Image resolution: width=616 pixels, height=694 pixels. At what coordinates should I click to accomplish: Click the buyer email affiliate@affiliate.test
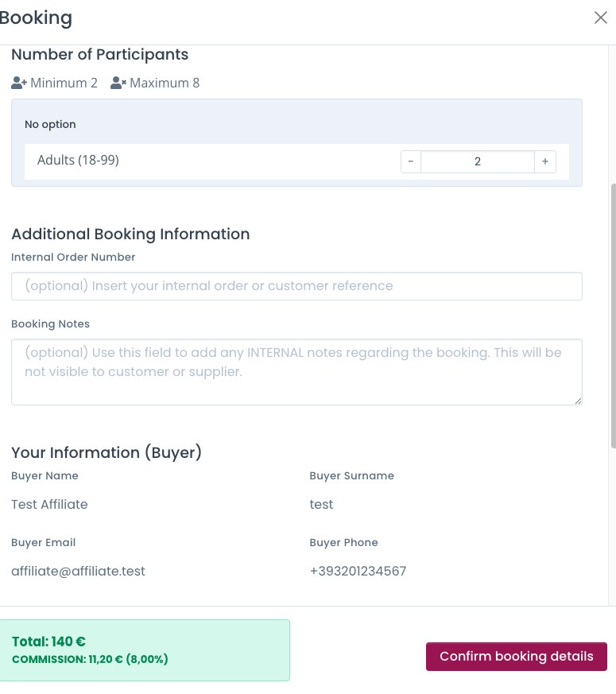[x=78, y=571]
